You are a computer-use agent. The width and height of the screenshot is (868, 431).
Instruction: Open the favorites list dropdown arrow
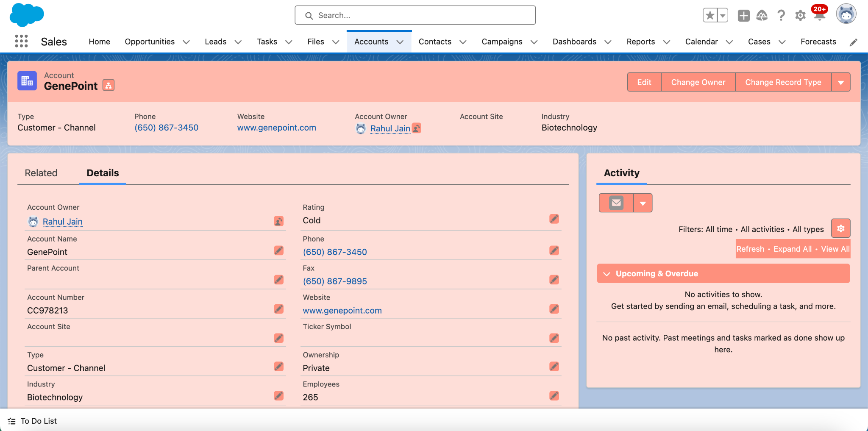pos(723,16)
